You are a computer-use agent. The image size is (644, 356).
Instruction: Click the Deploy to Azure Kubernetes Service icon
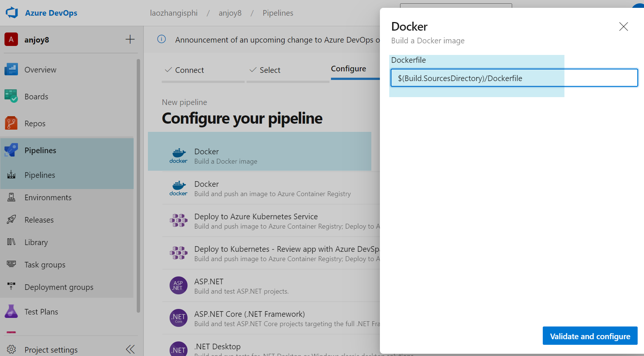tap(179, 221)
